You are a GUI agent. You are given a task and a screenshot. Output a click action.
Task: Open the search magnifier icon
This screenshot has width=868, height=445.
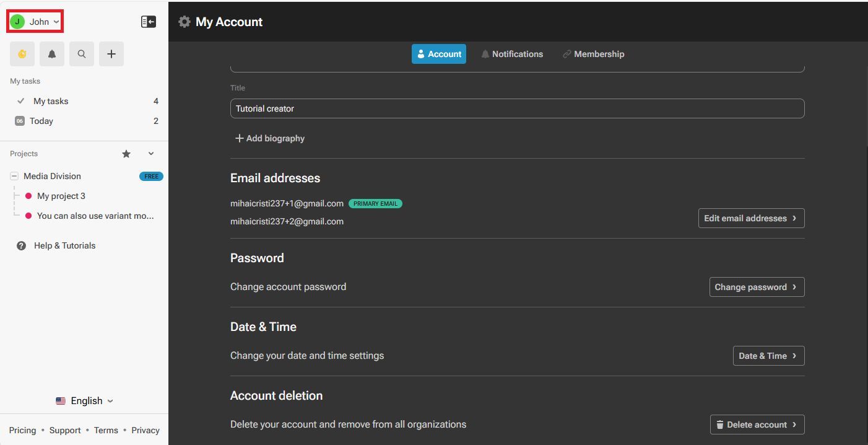[82, 54]
